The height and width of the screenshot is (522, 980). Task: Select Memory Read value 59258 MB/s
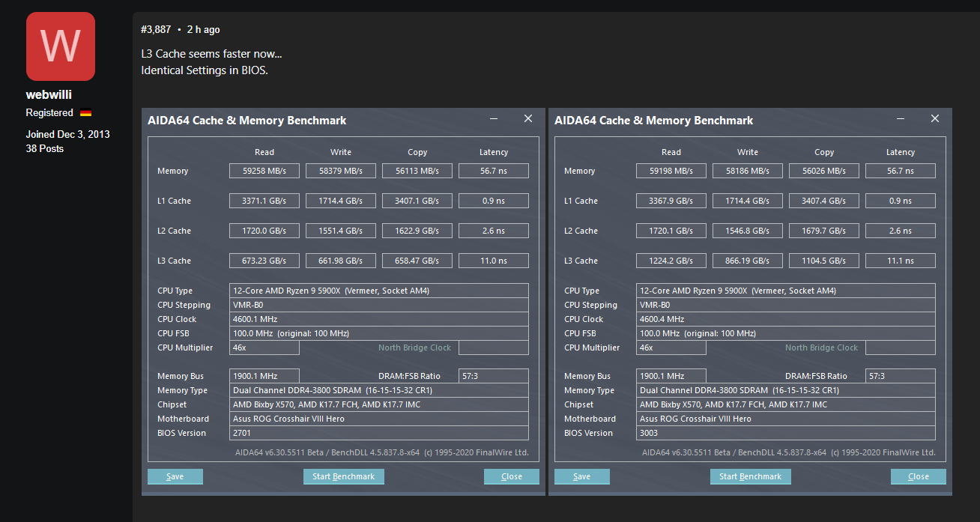pyautogui.click(x=264, y=171)
